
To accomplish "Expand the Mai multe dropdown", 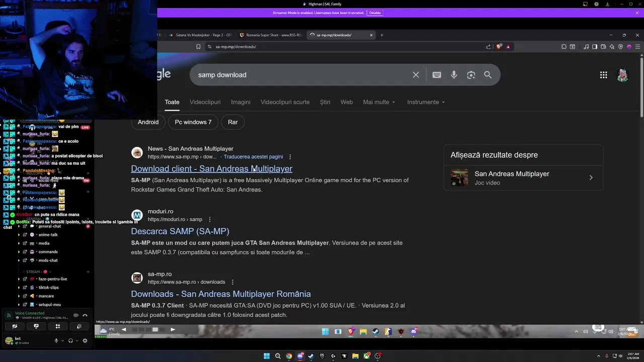I will tap(379, 102).
